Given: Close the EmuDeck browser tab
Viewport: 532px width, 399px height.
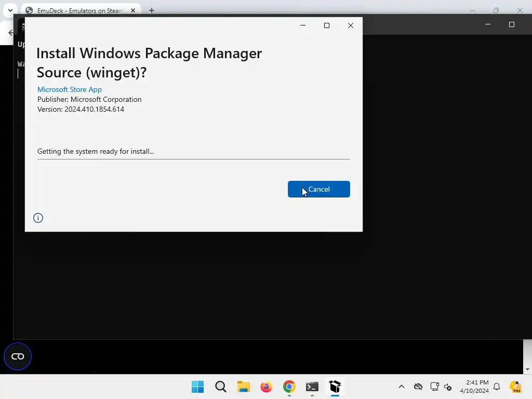Looking at the screenshot, I should (133, 10).
